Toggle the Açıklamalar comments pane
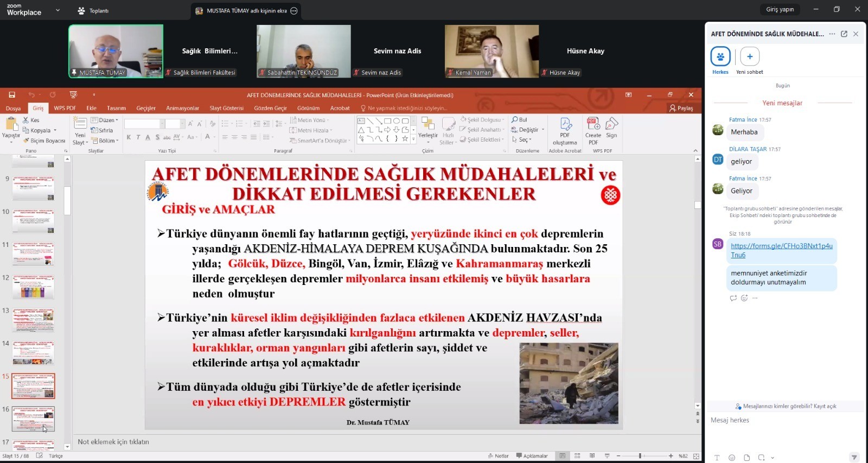This screenshot has width=868, height=463. 532,456
